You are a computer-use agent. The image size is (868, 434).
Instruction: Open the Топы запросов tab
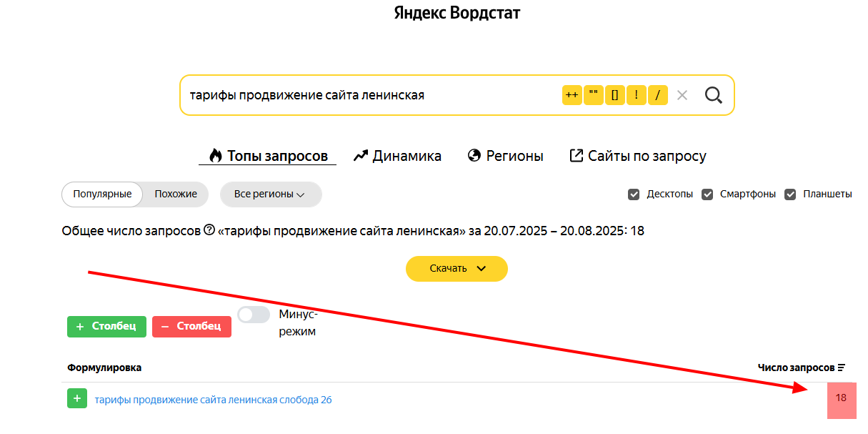pos(268,156)
